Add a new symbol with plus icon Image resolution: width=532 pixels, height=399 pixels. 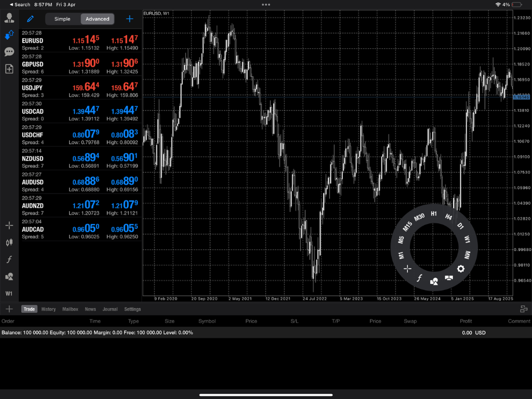[129, 19]
